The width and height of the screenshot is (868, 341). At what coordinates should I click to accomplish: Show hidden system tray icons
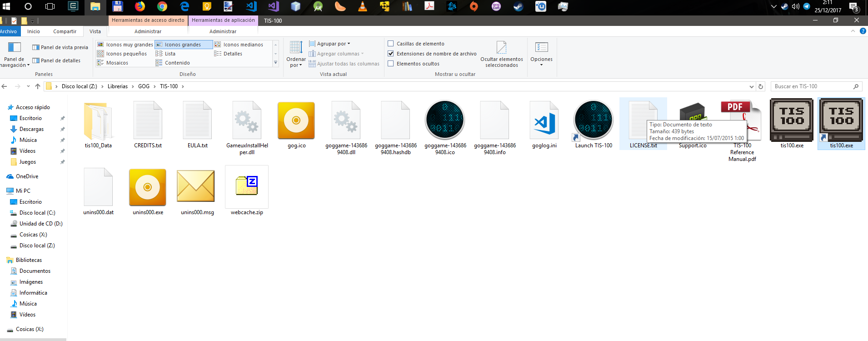coord(774,6)
